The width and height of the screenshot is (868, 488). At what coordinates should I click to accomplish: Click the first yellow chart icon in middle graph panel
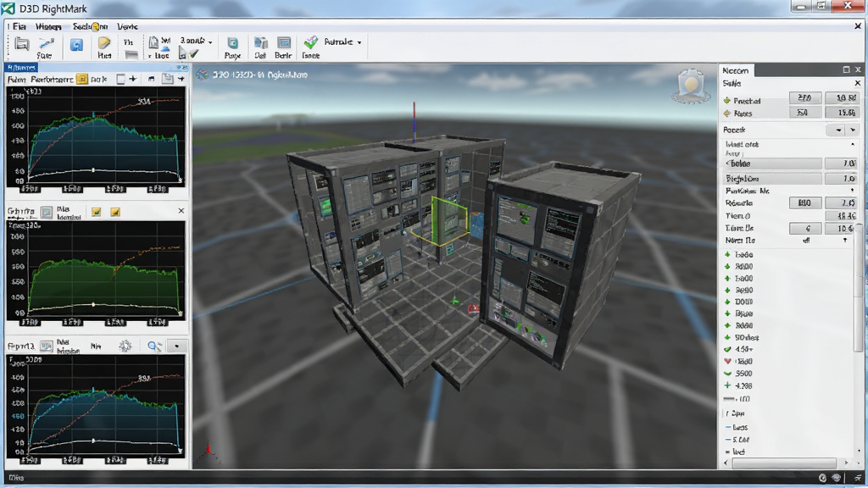click(x=97, y=212)
